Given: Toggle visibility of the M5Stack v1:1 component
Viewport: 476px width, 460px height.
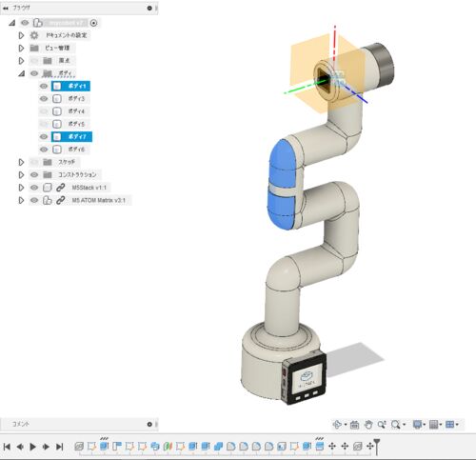Looking at the screenshot, I should tap(34, 188).
